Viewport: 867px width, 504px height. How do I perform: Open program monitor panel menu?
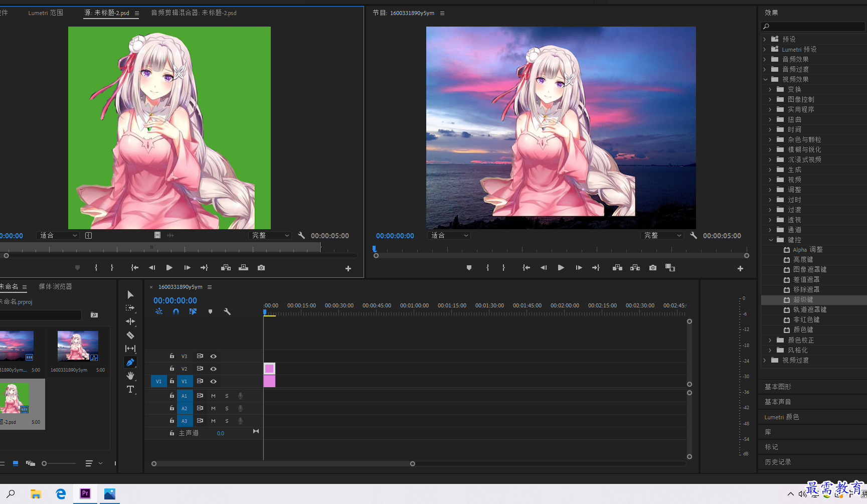pos(442,13)
